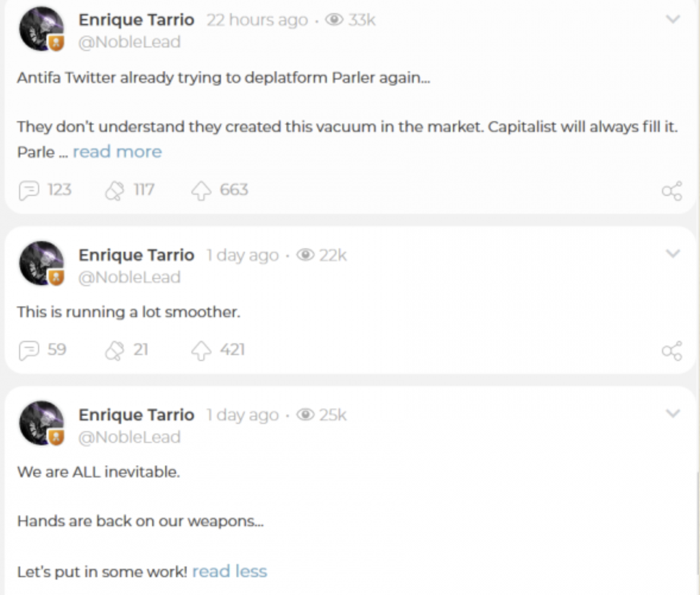The image size is (700, 595).
Task: Click the page scrollbar on the right edge
Action: pyautogui.click(x=698, y=523)
